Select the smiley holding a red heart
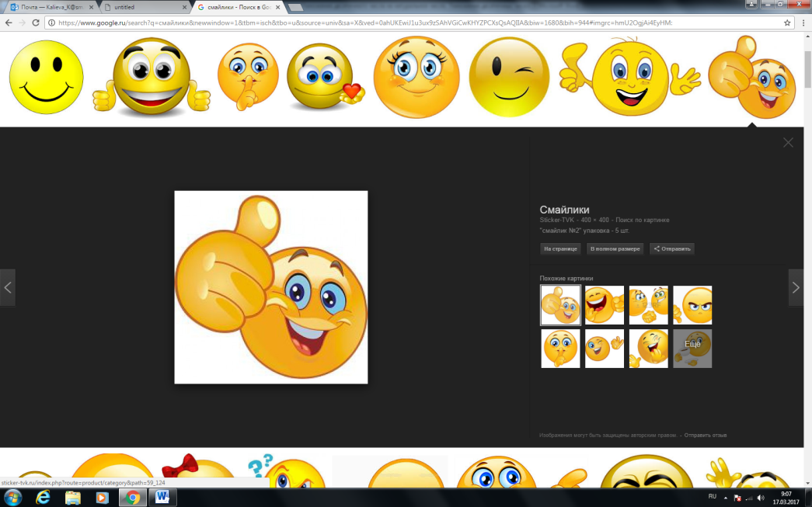 (x=325, y=77)
